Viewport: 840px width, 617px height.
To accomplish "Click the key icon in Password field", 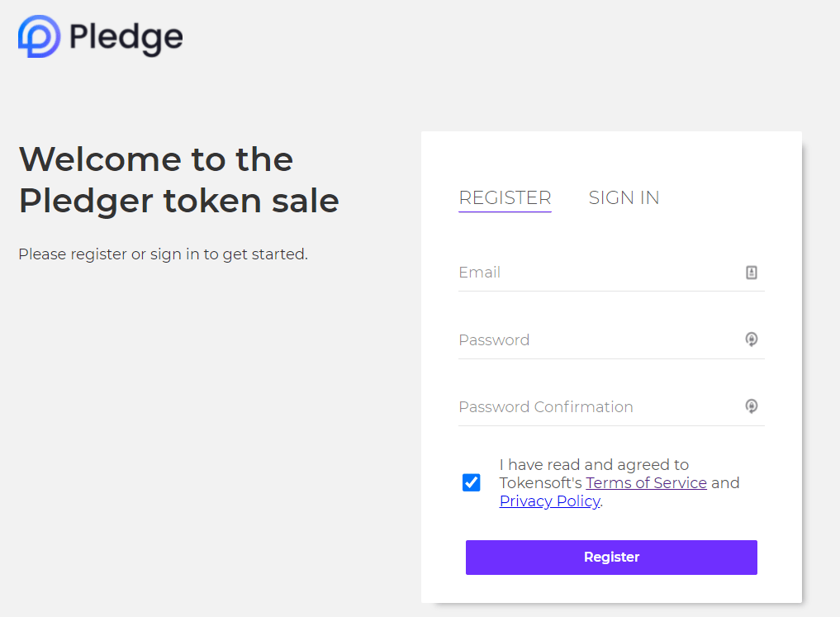I will [x=752, y=339].
